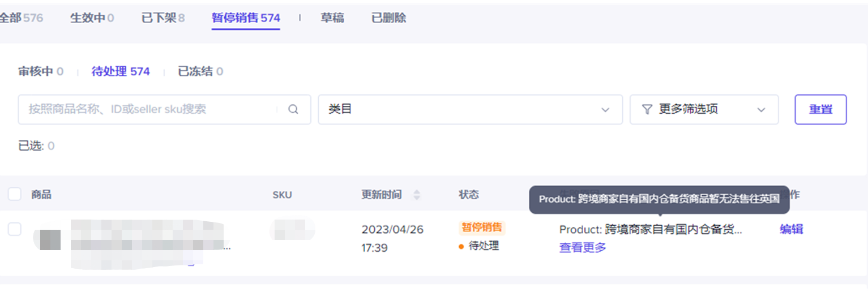This screenshot has height=292, width=868.
Task: View the 已删除 deleted tab
Action: pos(388,18)
